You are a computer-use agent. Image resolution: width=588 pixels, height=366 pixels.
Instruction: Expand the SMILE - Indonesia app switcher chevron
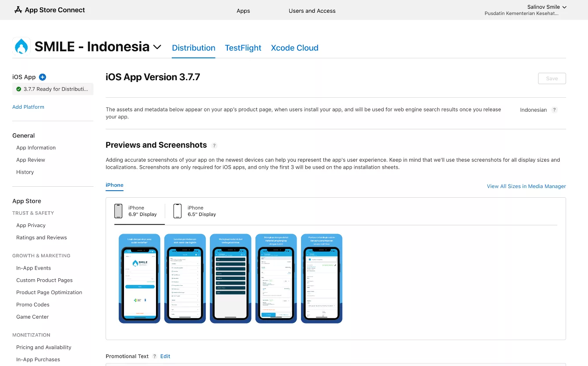coord(157,47)
